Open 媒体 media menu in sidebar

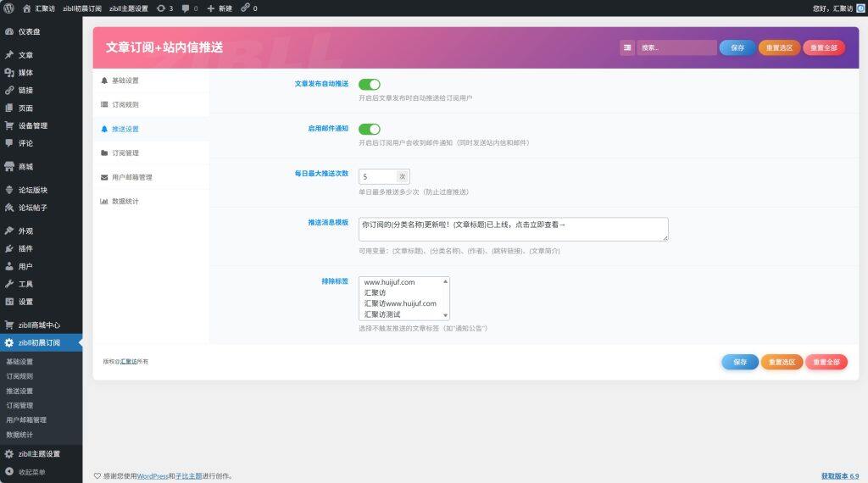(x=41, y=73)
